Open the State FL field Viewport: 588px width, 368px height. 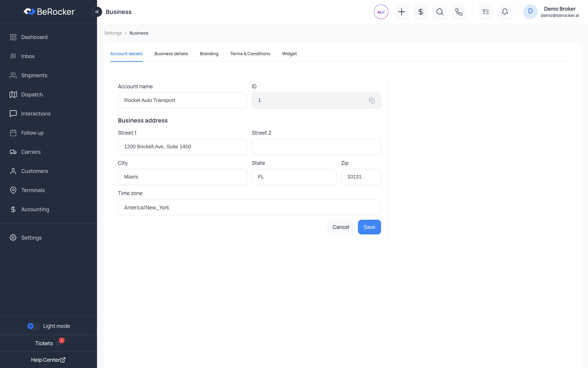point(294,177)
